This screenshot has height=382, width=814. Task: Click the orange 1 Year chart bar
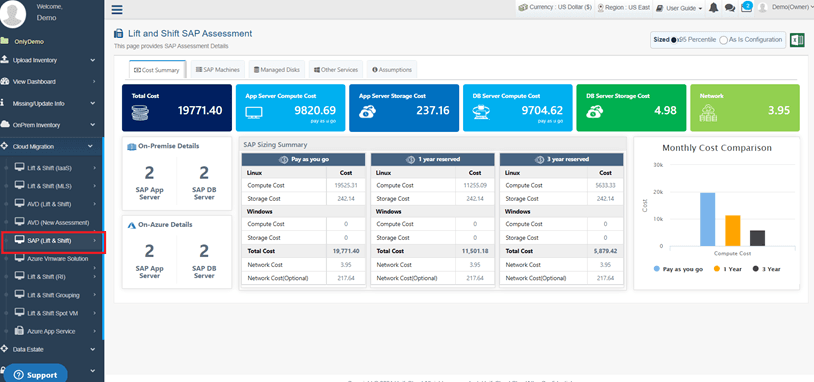tap(732, 230)
